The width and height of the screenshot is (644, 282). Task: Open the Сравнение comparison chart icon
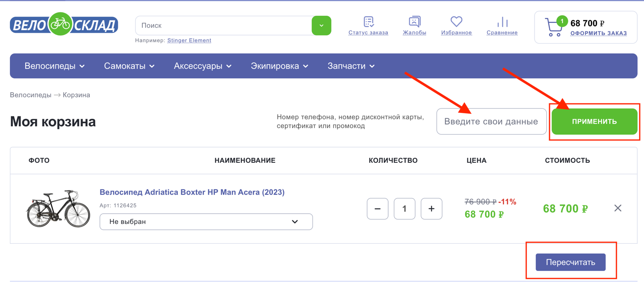(x=502, y=22)
